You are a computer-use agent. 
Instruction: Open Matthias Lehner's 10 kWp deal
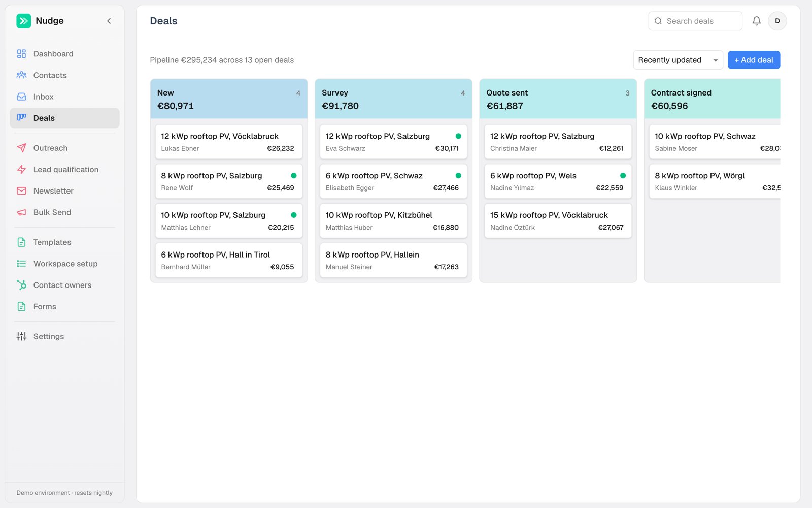(x=229, y=221)
